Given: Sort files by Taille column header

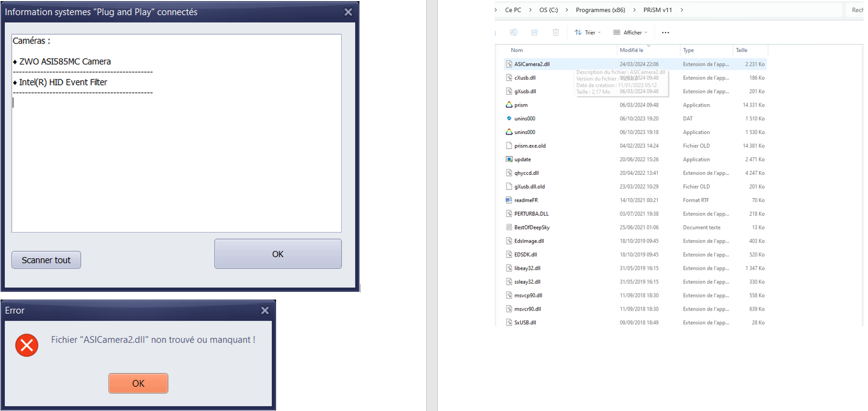Looking at the screenshot, I should [x=742, y=50].
